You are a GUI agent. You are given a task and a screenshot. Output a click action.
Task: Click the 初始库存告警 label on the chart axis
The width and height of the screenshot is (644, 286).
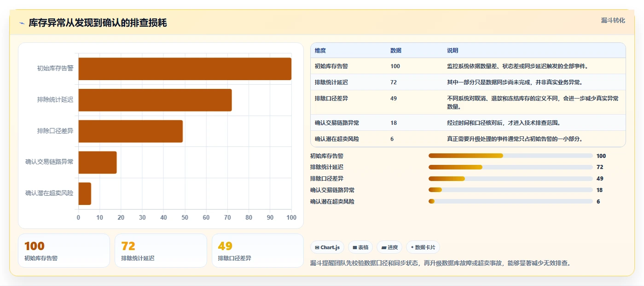click(55, 68)
